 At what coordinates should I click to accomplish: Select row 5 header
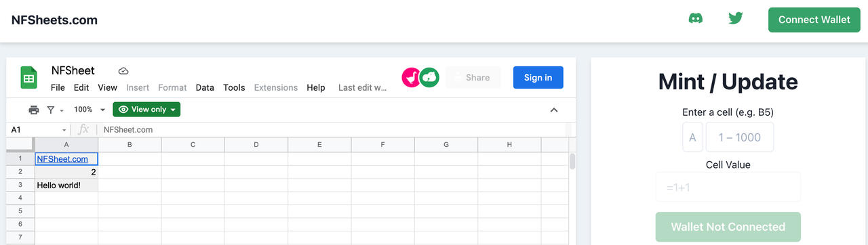click(x=20, y=210)
